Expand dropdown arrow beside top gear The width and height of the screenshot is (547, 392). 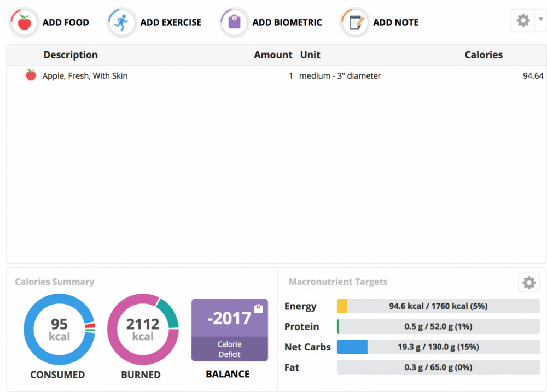pyautogui.click(x=540, y=20)
